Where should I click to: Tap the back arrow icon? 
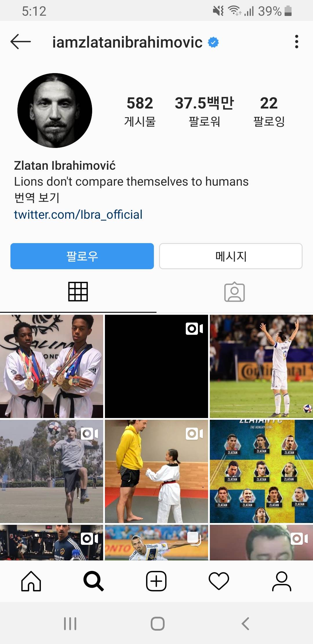pyautogui.click(x=21, y=42)
